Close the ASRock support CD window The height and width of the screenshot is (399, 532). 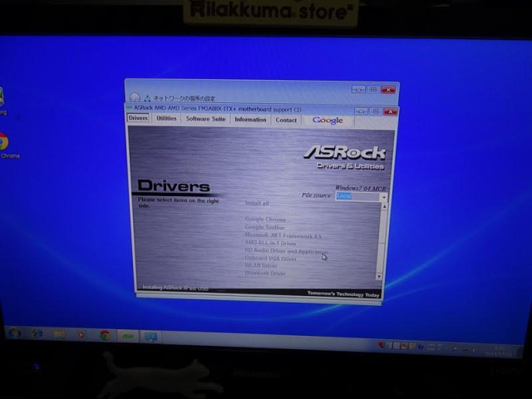[390, 111]
